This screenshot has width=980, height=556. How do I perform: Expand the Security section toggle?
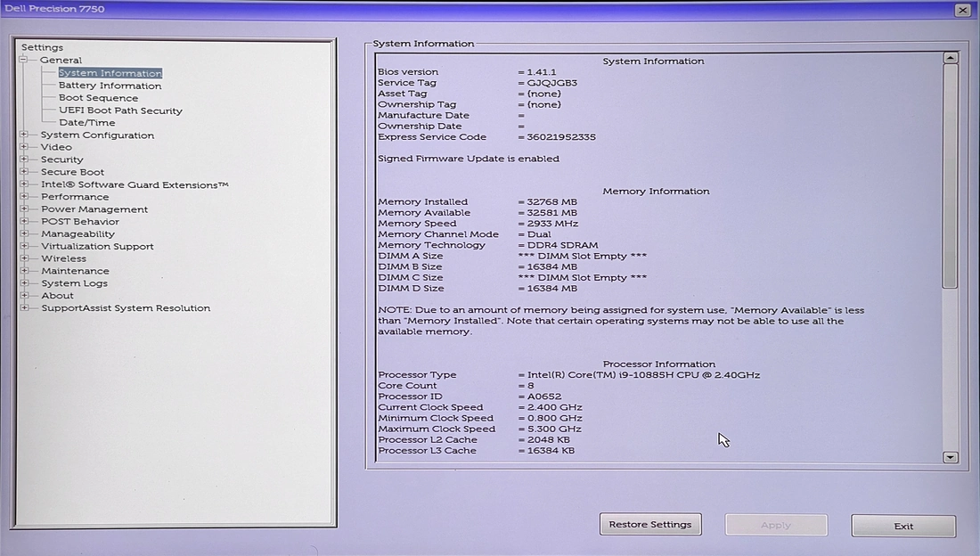point(24,159)
